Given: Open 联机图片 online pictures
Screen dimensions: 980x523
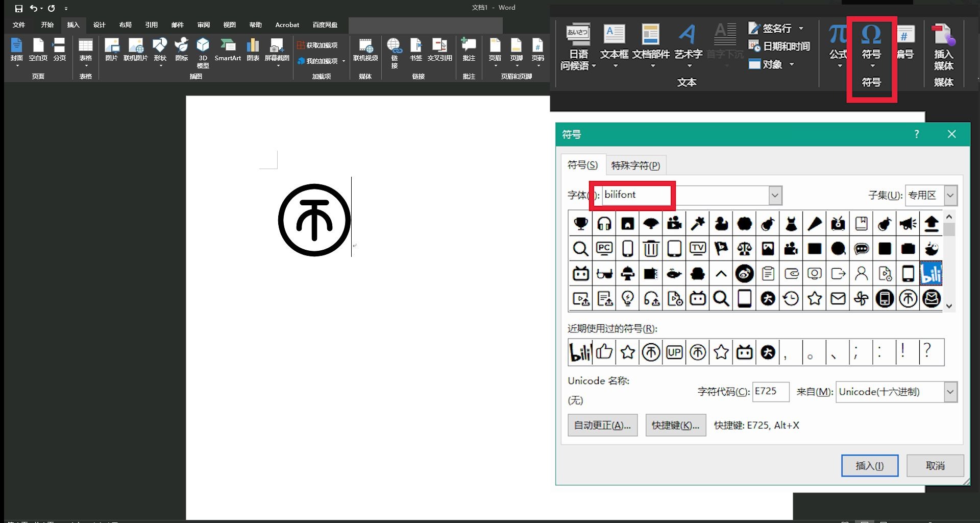Looking at the screenshot, I should (x=136, y=50).
